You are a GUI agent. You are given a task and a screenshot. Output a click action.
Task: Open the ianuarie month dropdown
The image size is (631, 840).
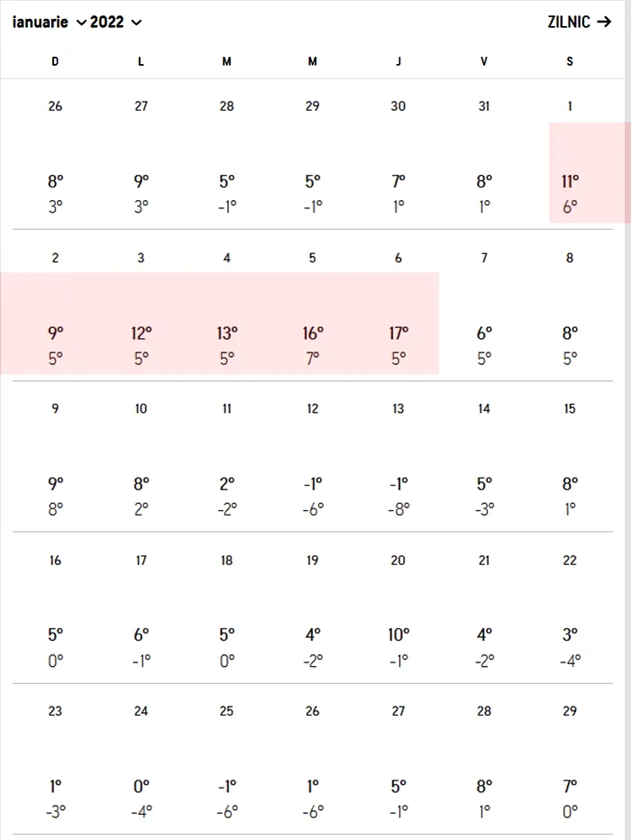50,22
